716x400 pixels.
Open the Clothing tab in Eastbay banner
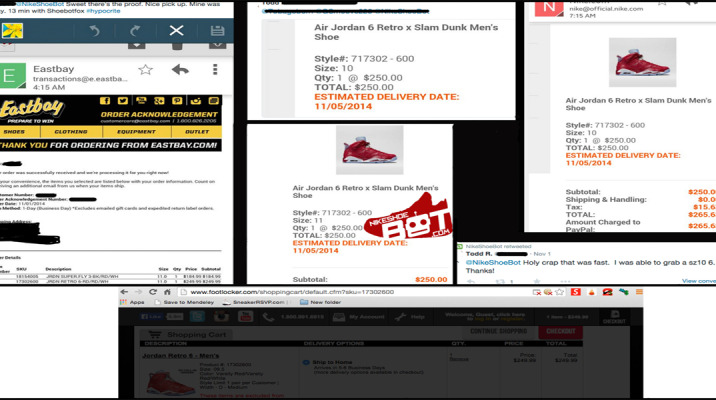coord(71,130)
